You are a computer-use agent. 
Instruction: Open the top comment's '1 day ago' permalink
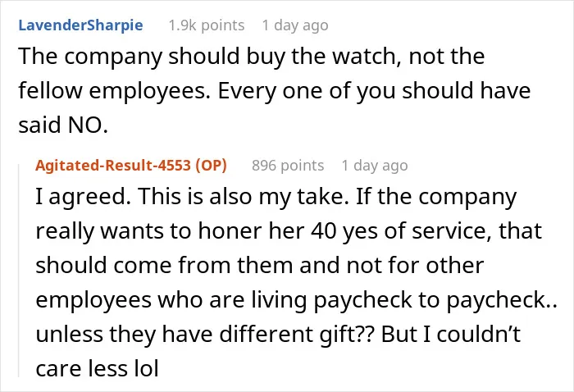click(295, 25)
